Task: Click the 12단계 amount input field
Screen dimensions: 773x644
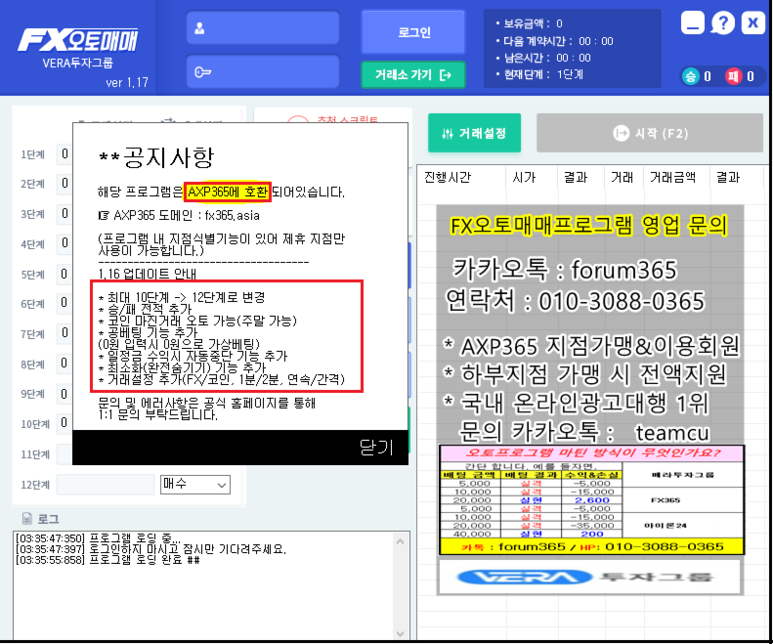Action: [105, 485]
